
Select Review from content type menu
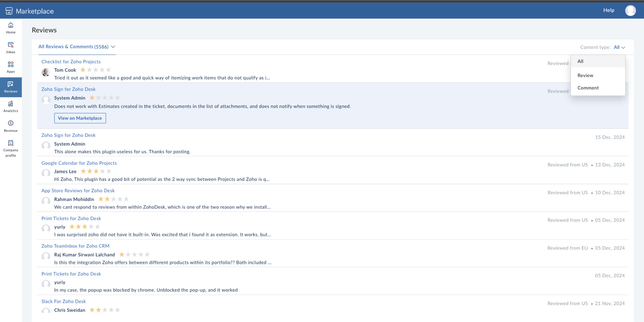pos(585,75)
